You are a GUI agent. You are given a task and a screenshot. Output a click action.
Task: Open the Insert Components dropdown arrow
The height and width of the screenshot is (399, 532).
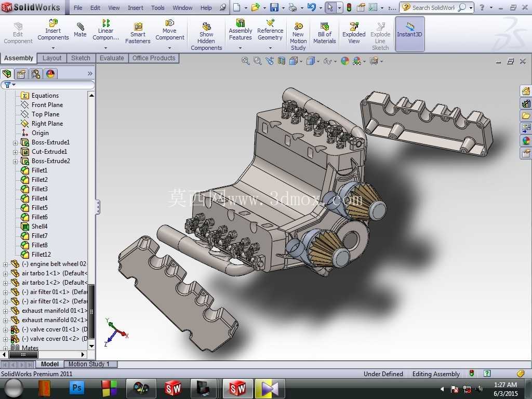53,48
